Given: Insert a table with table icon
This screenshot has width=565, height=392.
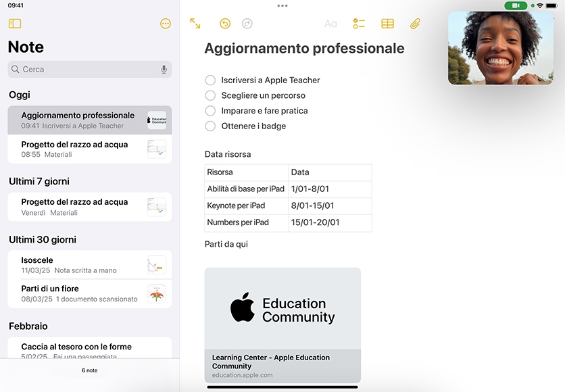Looking at the screenshot, I should pos(387,24).
